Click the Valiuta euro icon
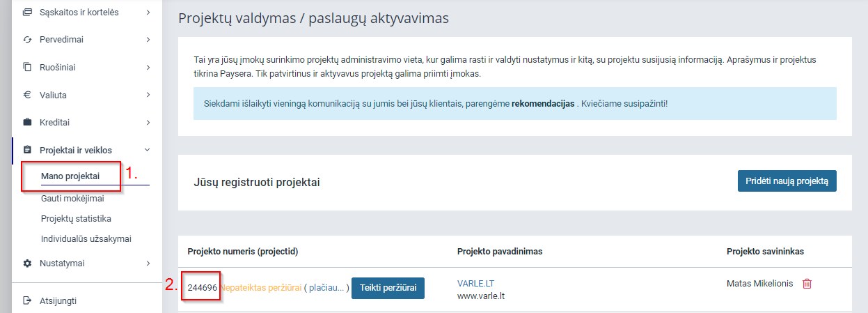Viewport: 868px width, 313px height. click(x=28, y=95)
